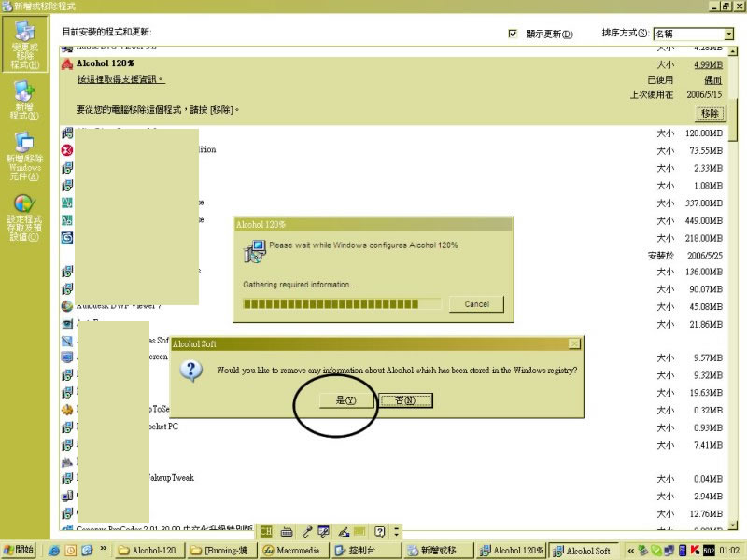Expand the quick launch overflow chevron

[103, 549]
